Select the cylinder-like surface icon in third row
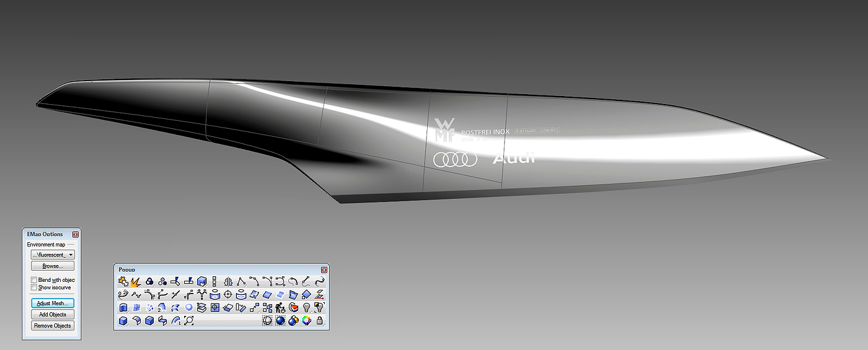 pos(123,307)
